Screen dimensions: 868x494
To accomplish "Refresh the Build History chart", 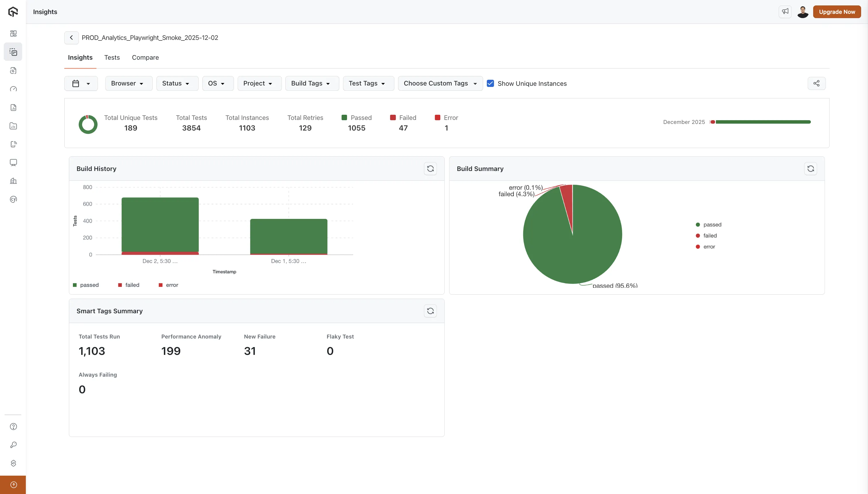I will (430, 169).
